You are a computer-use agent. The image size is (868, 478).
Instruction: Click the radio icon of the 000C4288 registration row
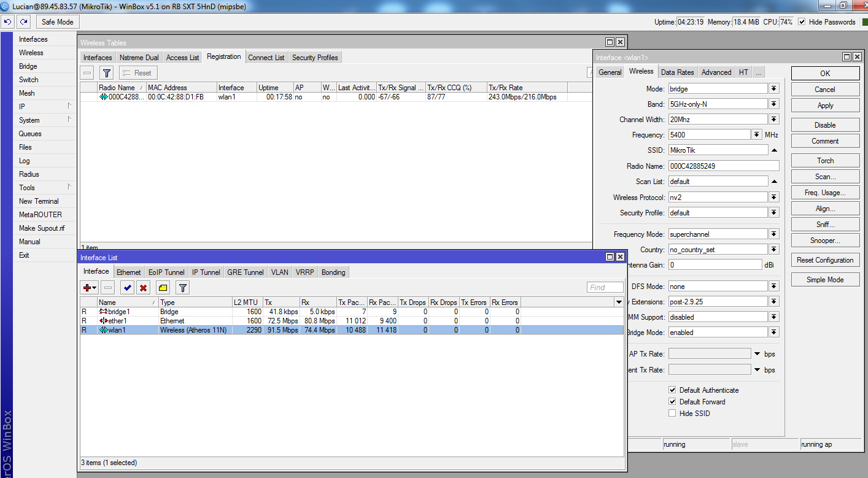click(x=103, y=97)
